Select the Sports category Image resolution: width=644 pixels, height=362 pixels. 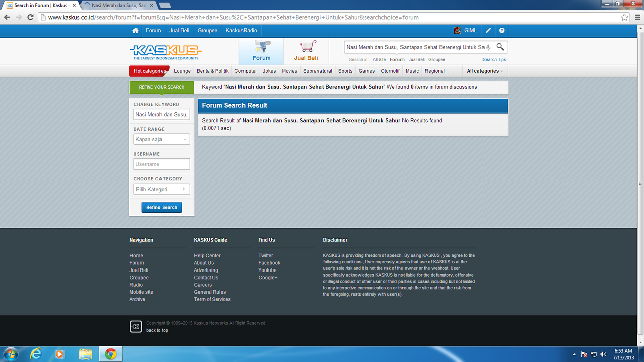point(345,71)
